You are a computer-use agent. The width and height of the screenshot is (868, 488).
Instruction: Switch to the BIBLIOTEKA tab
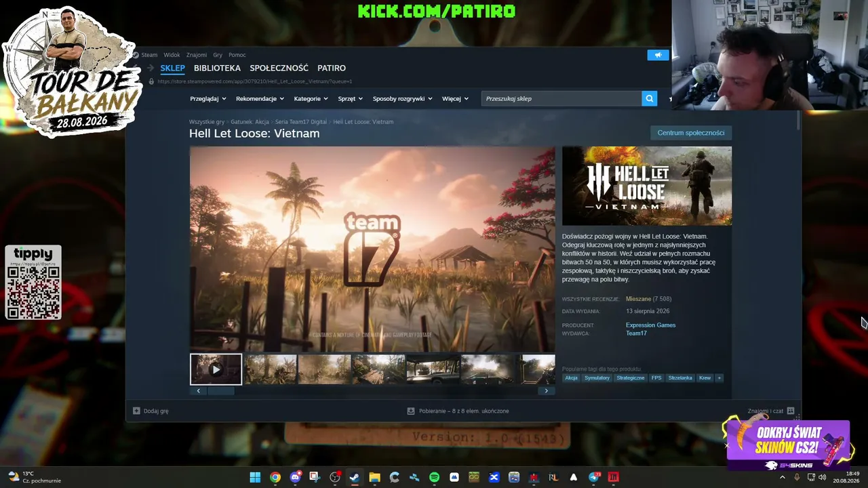(x=217, y=68)
